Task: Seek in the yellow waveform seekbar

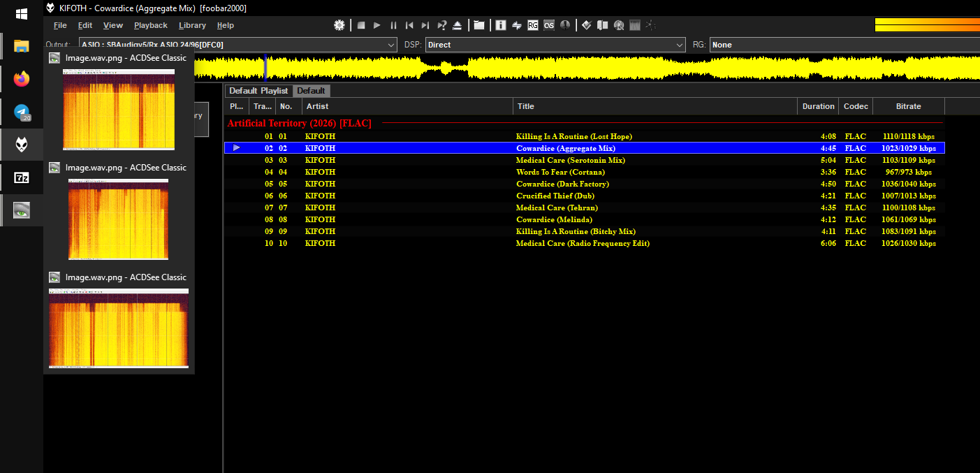Action: pos(587,68)
